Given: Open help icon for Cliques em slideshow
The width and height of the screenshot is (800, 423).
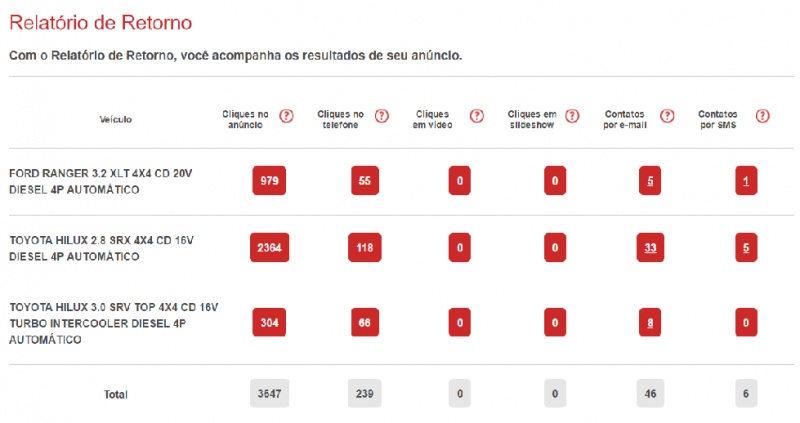Looking at the screenshot, I should [x=572, y=116].
